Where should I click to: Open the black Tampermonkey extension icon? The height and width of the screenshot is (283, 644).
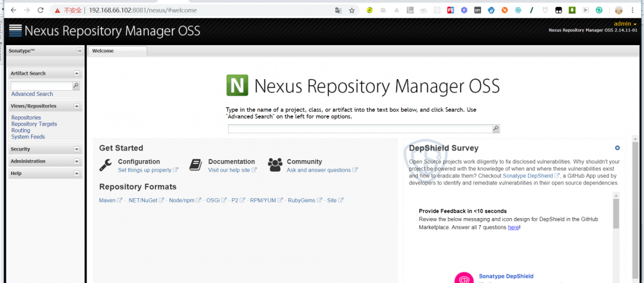pyautogui.click(x=558, y=10)
